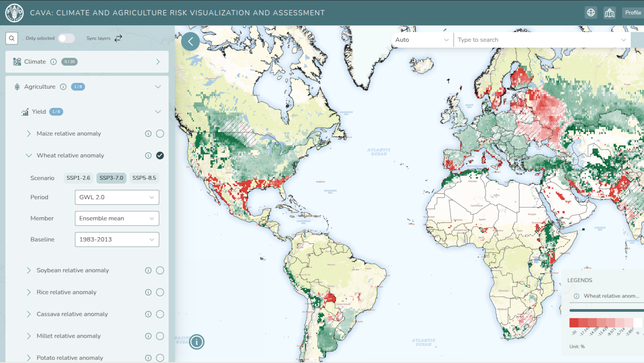This screenshot has height=363, width=644.
Task: Open the globe language icon in header
Action: (x=591, y=13)
